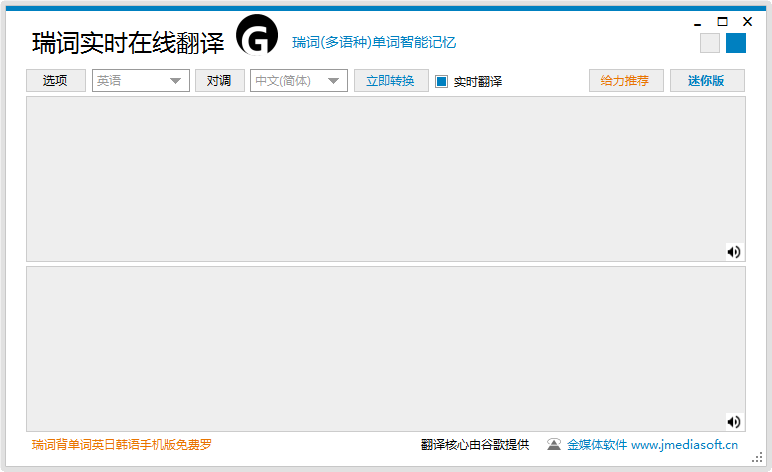Click the 瑞词实时在线翻译 title
The width and height of the screenshot is (772, 472).
[128, 43]
